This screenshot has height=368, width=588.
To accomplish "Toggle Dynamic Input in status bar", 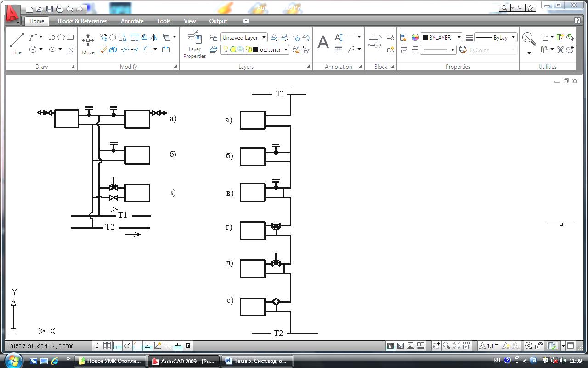I will coord(168,345).
